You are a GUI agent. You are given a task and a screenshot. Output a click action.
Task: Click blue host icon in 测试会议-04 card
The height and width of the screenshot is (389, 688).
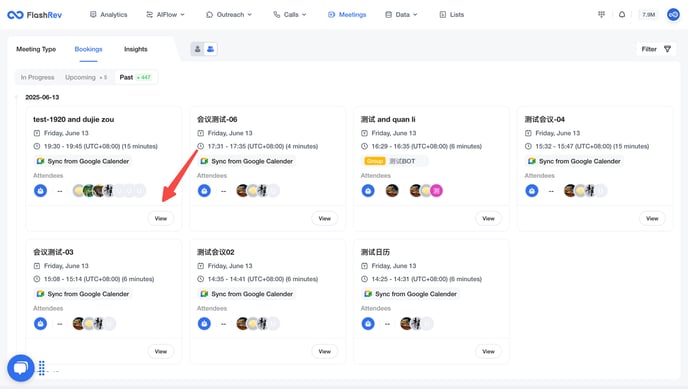pyautogui.click(x=532, y=191)
